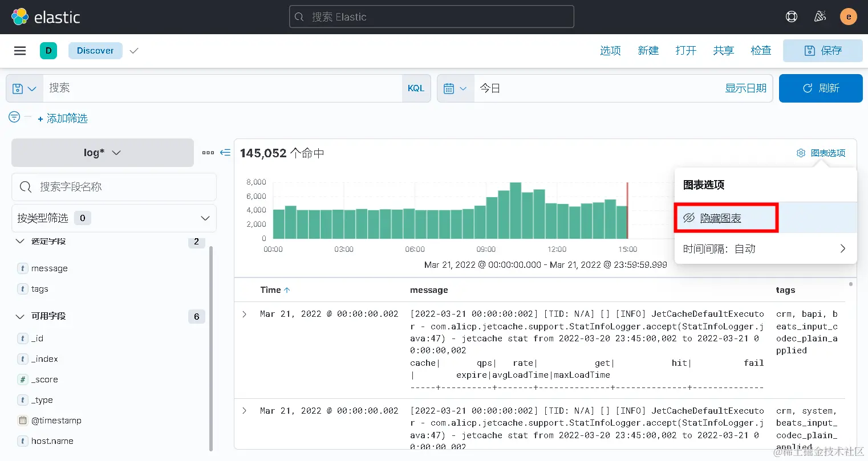Click the magnifier in the field search box
868x461 pixels.
point(25,187)
